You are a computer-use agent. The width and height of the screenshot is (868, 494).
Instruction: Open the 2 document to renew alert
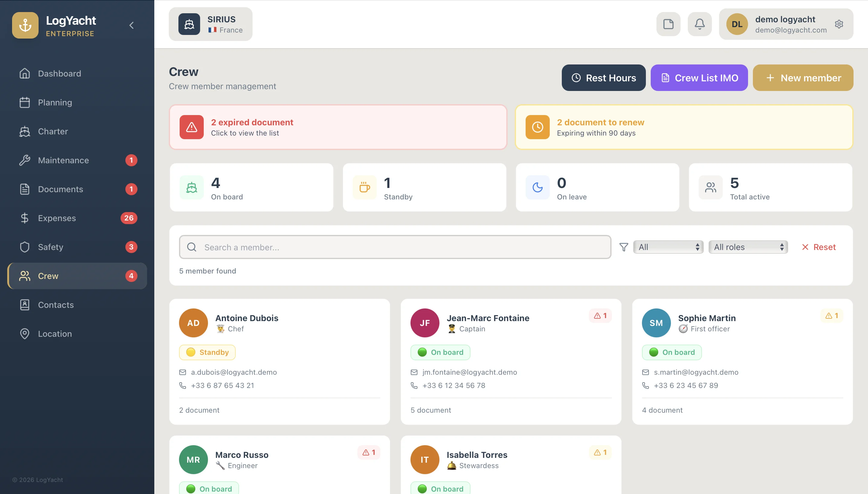[x=684, y=127]
